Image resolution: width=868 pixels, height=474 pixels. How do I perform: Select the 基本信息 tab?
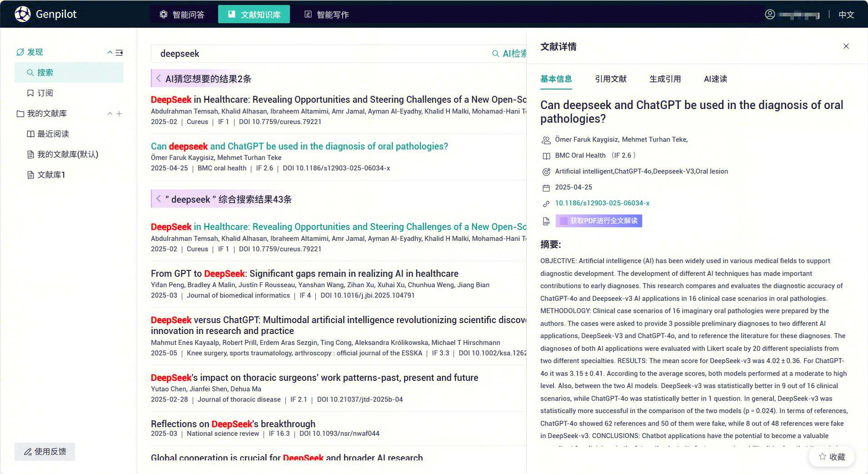(x=556, y=79)
